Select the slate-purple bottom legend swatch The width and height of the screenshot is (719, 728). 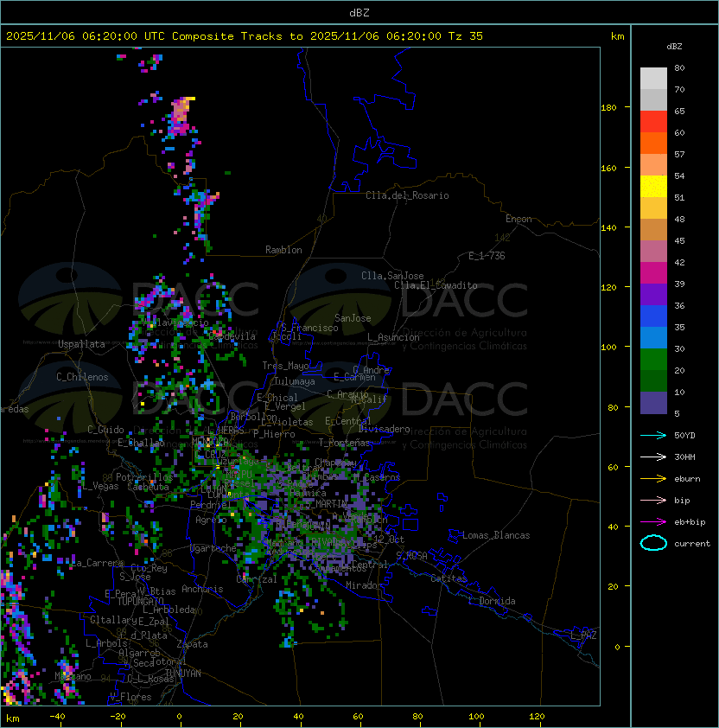pyautogui.click(x=653, y=403)
